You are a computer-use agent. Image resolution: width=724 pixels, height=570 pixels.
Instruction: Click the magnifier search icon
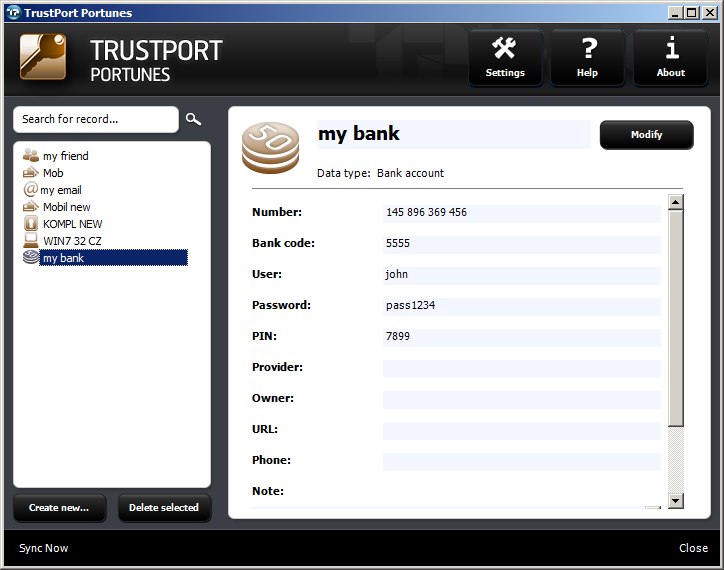tap(193, 119)
